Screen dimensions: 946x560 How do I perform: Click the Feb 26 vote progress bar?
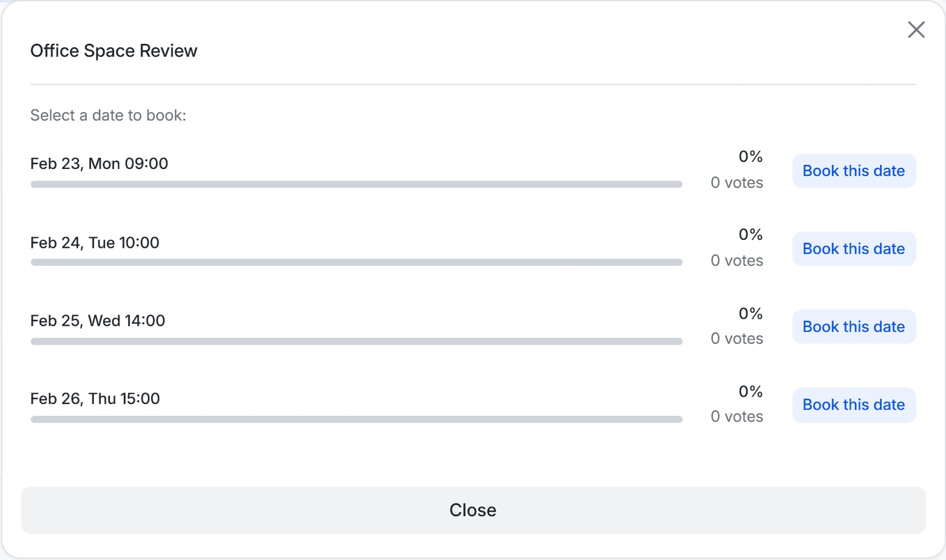(356, 418)
